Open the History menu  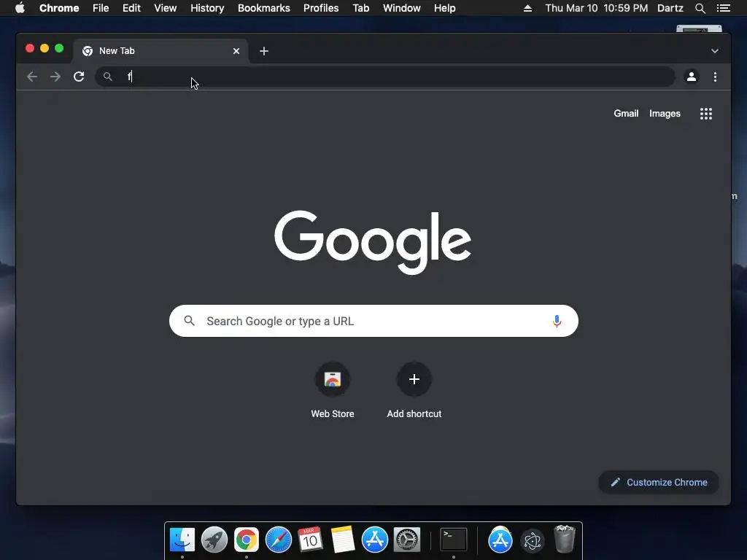(207, 8)
